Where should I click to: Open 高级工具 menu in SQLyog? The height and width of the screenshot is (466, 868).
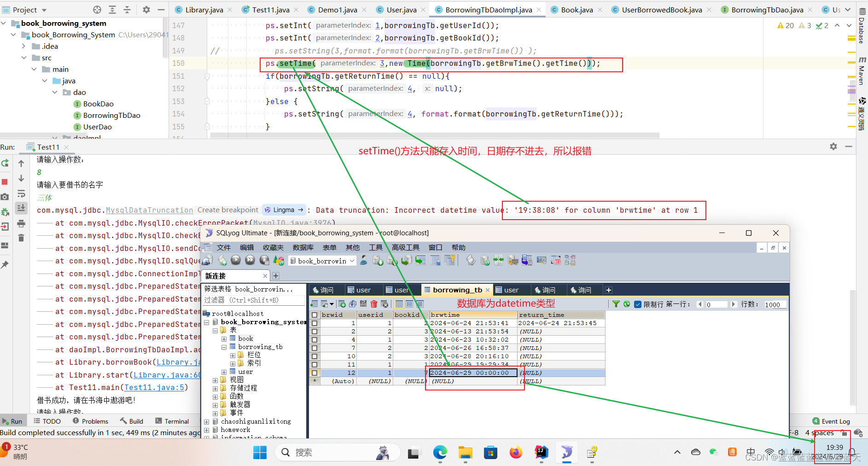click(x=406, y=247)
